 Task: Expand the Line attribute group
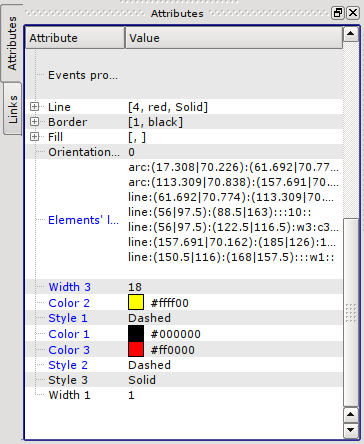tap(34, 107)
